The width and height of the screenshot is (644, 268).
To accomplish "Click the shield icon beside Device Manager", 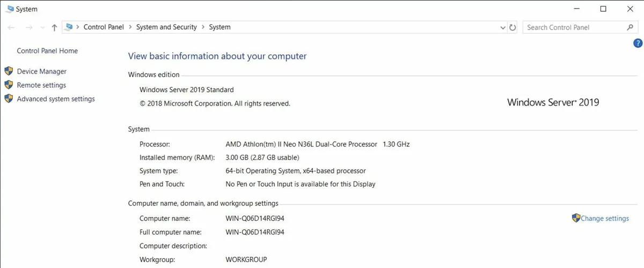I will click(8, 71).
